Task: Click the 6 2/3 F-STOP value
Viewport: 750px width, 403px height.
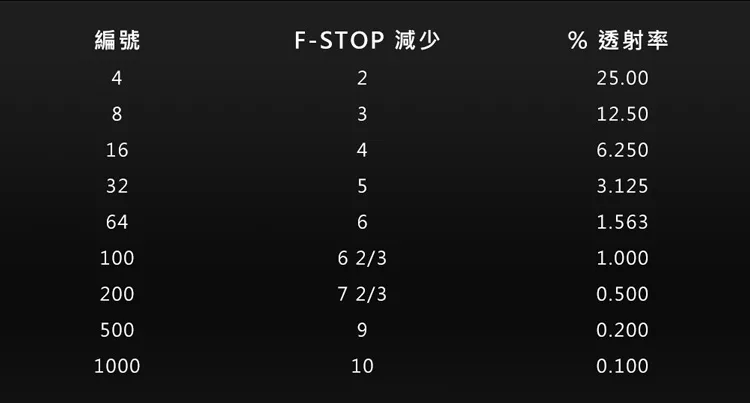Action: (362, 259)
